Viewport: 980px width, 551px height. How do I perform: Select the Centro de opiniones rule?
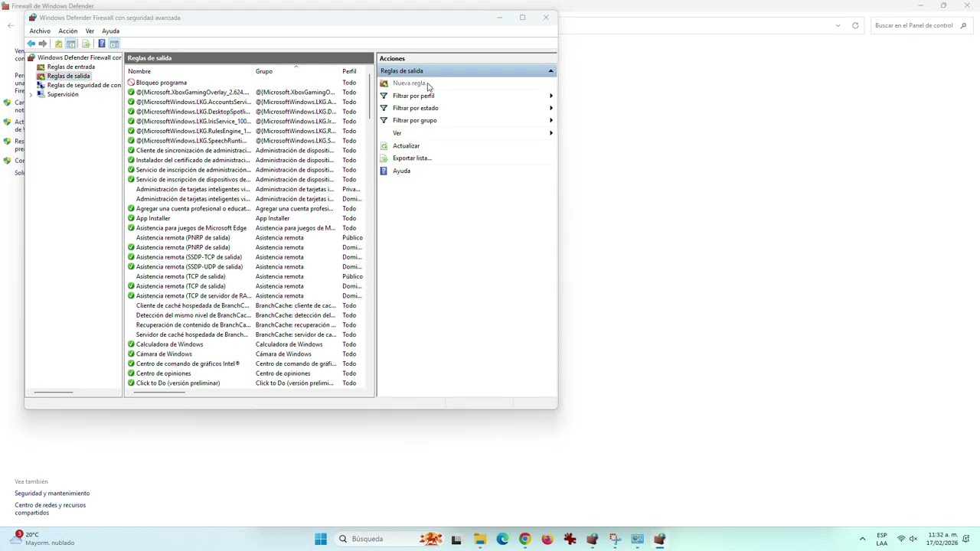(x=247, y=373)
